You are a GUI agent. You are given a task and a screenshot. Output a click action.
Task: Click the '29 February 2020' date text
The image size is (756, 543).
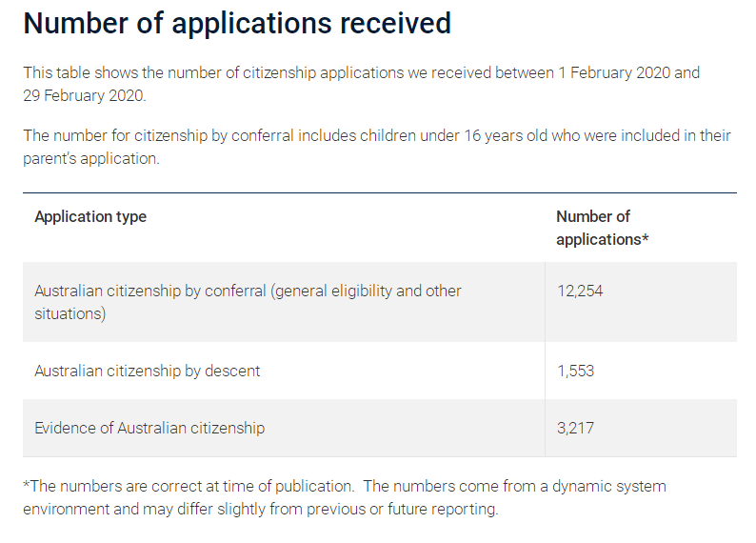point(84,95)
